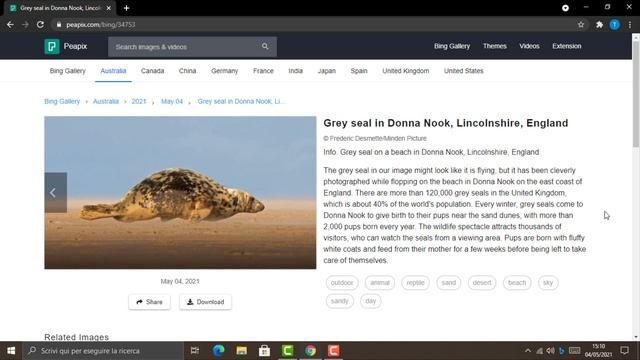
Task: Open the notification center icon
Action: point(624,351)
